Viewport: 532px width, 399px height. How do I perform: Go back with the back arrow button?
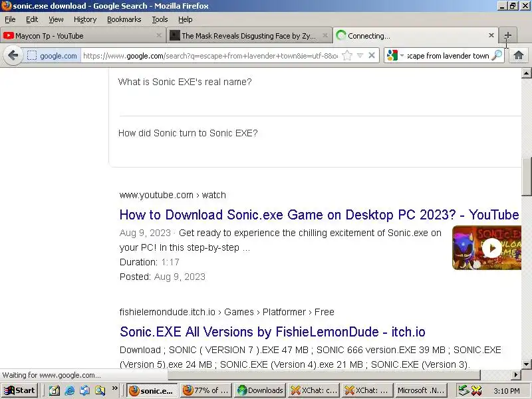coord(13,55)
